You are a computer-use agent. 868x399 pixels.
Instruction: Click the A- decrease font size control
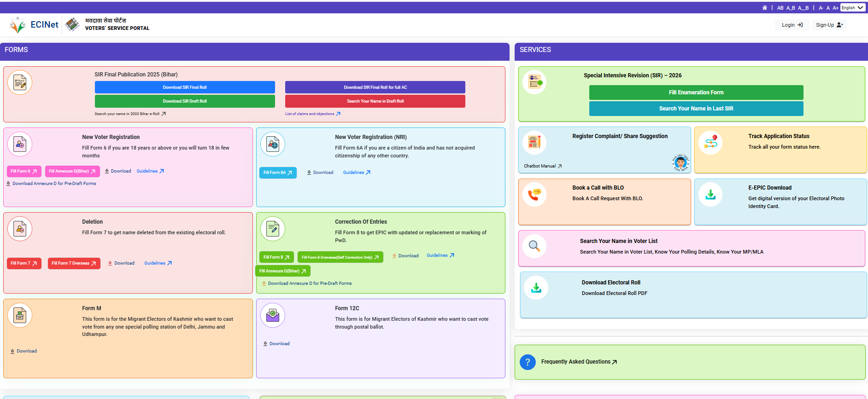[x=821, y=8]
